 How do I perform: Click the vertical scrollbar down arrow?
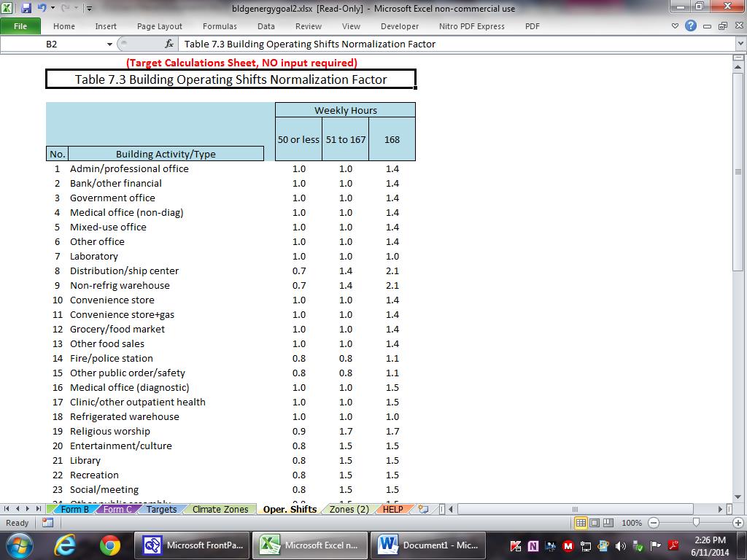(738, 497)
